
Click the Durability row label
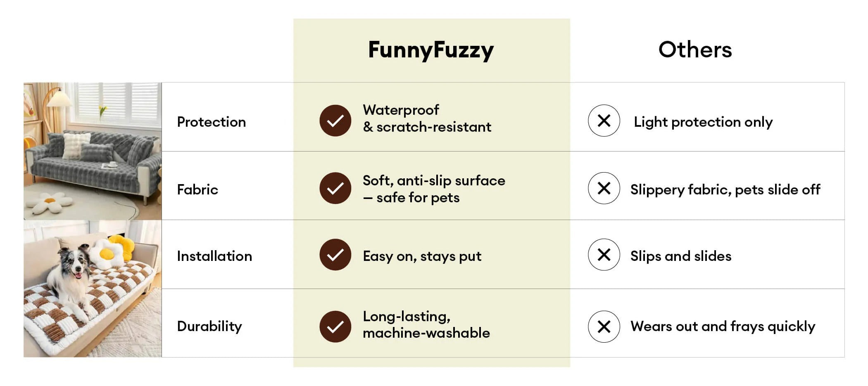point(209,327)
